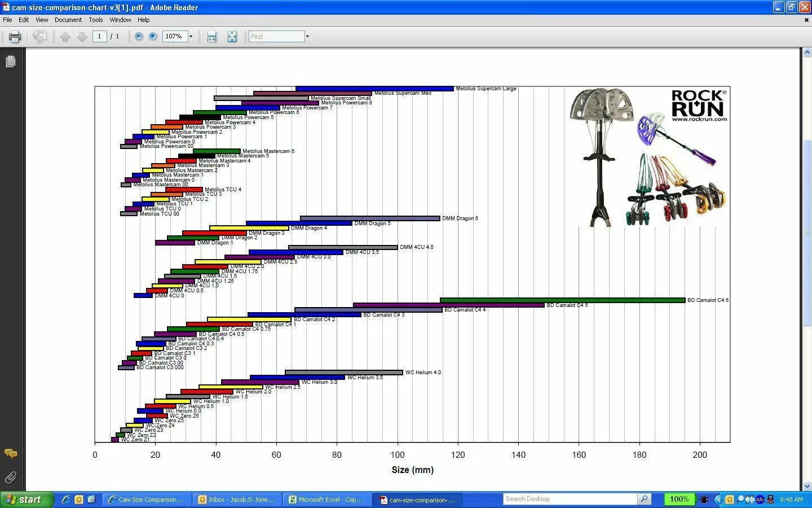Go to next page with down arrow
Image resolution: width=812 pixels, height=508 pixels.
coord(82,37)
